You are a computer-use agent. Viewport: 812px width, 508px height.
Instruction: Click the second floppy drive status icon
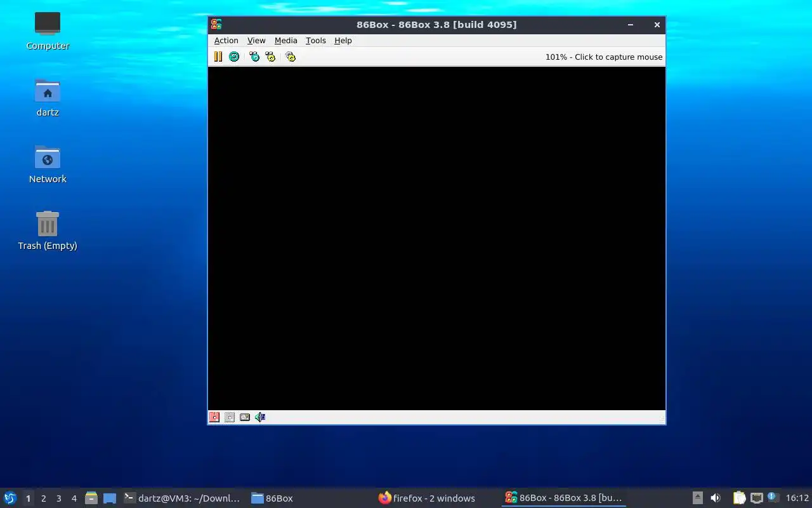230,417
